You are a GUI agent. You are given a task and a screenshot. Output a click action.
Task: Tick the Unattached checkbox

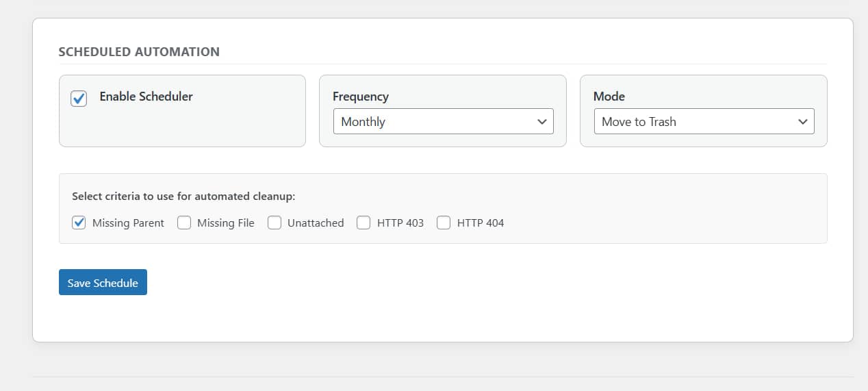(275, 223)
